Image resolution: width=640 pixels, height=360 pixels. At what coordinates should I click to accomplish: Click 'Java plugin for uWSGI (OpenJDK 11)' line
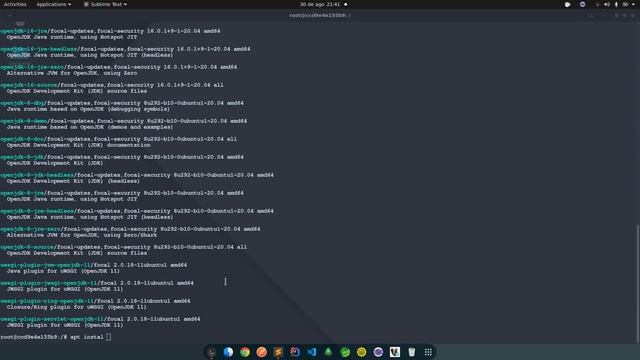[63, 271]
